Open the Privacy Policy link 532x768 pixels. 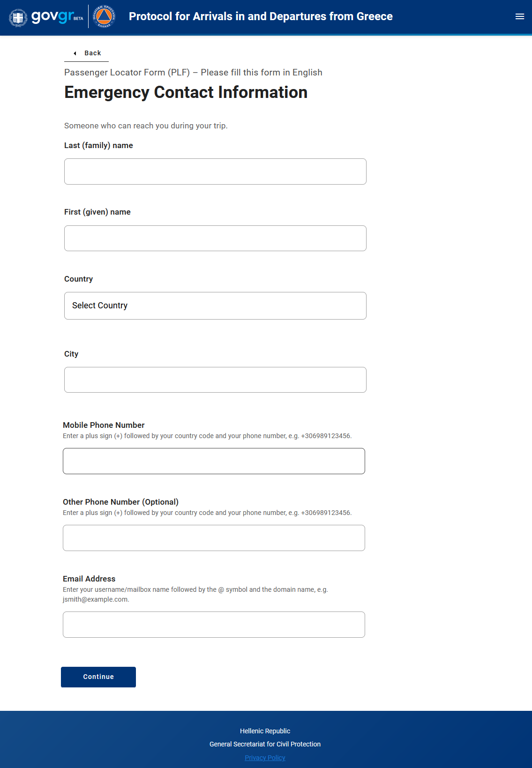pos(265,758)
